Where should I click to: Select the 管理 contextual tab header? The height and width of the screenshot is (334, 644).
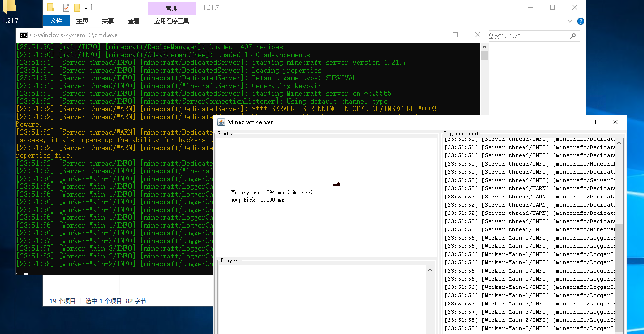pyautogui.click(x=172, y=8)
